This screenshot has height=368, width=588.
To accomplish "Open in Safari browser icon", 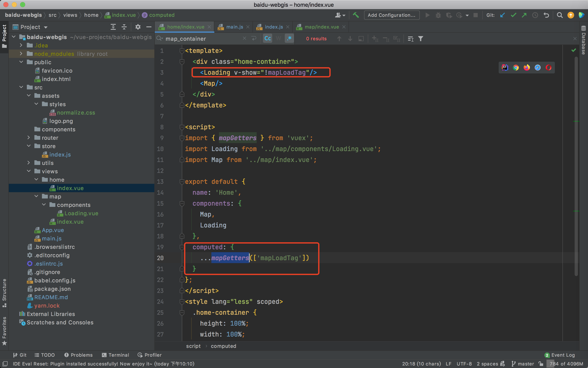I will 537,67.
